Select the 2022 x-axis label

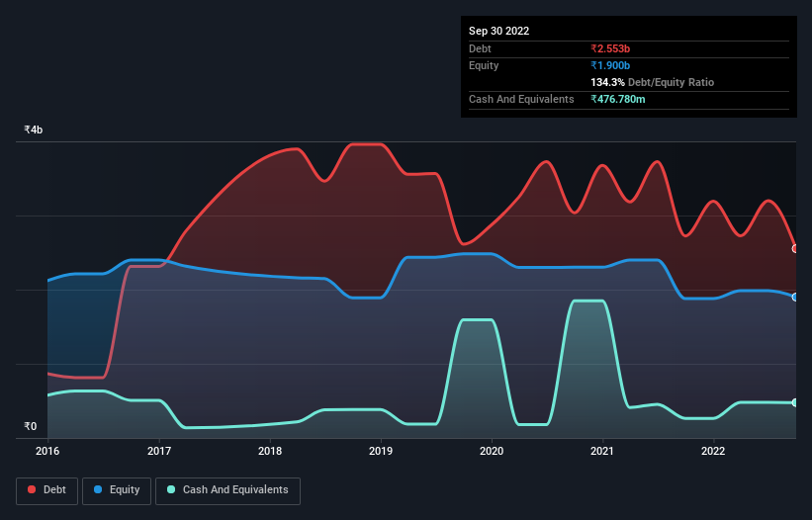(x=713, y=451)
